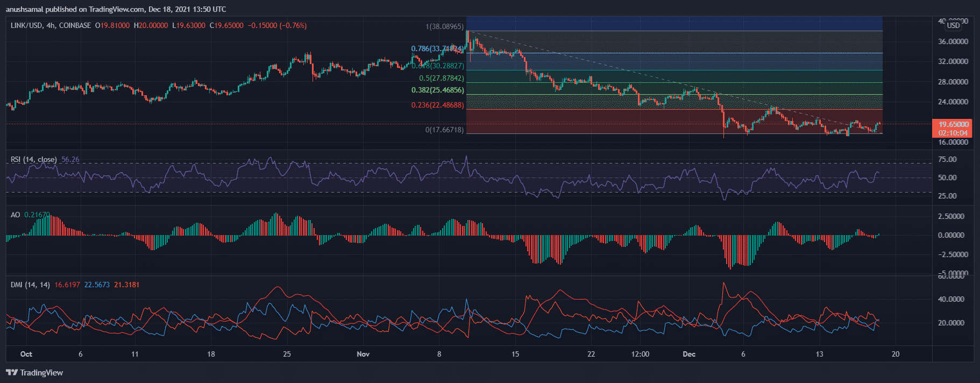
Task: Click the TradingView logo in the bottom corner
Action: [x=34, y=372]
